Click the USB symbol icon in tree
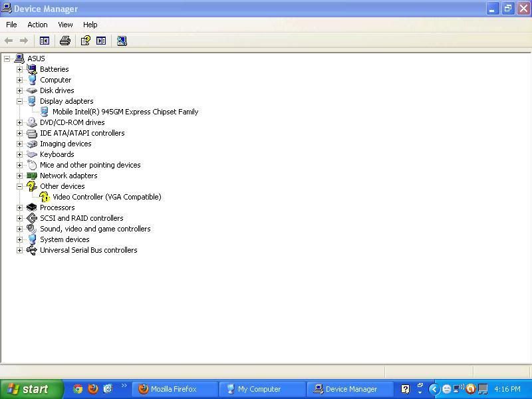532x399 pixels. tap(31, 250)
